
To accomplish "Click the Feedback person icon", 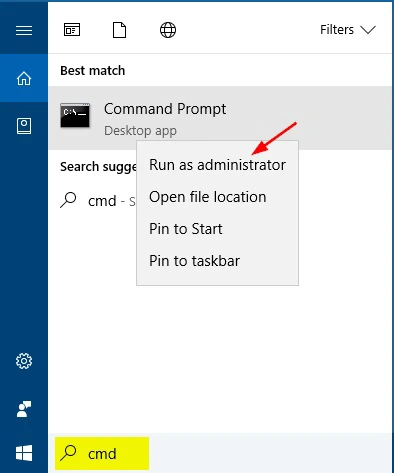I will [24, 409].
